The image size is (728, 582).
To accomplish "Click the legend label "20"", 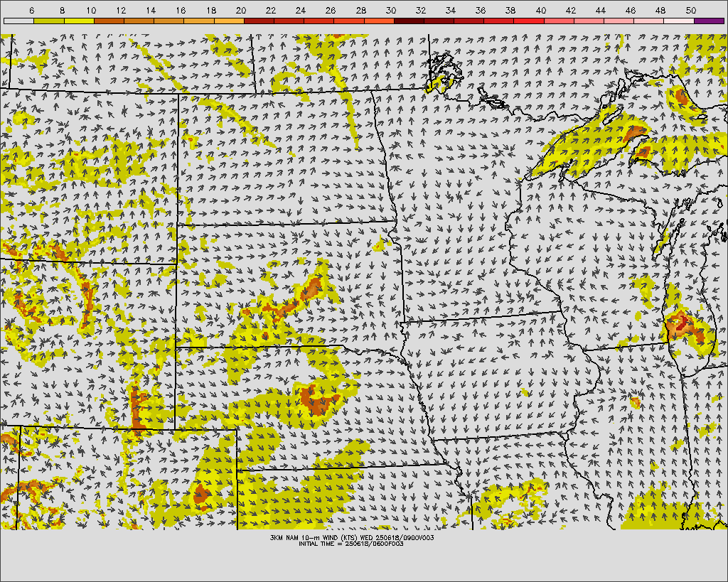I will pyautogui.click(x=240, y=10).
